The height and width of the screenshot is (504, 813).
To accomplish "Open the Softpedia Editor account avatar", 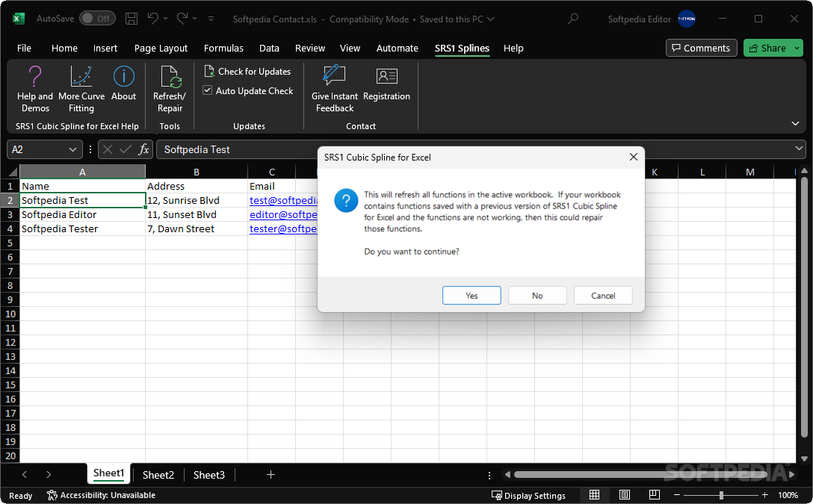I will coord(687,19).
